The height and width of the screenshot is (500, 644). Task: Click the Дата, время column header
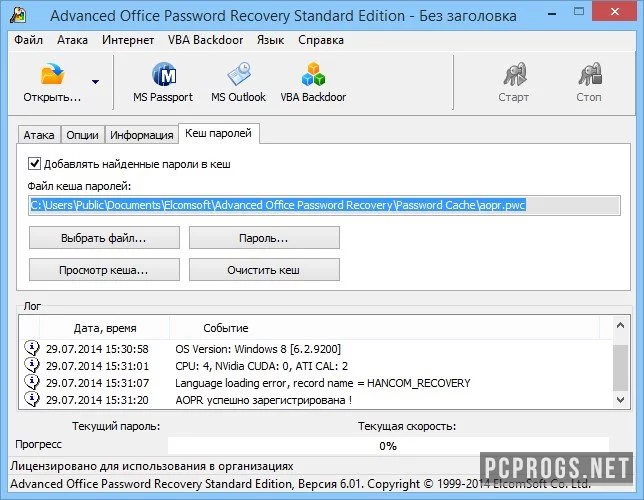(x=105, y=328)
